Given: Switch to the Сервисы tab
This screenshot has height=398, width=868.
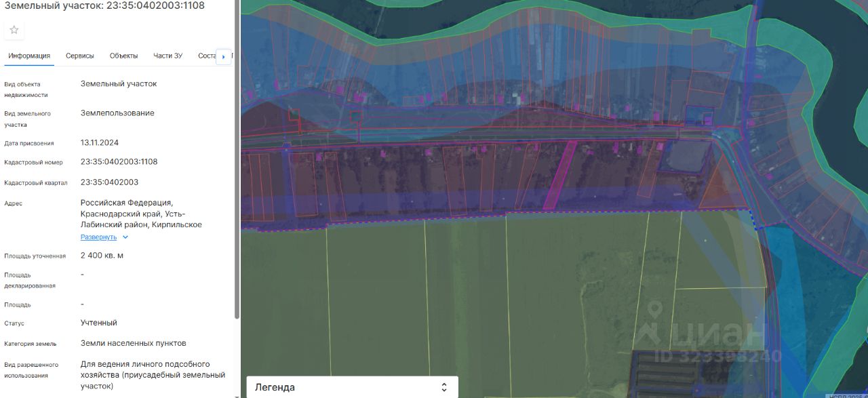Looking at the screenshot, I should 80,56.
